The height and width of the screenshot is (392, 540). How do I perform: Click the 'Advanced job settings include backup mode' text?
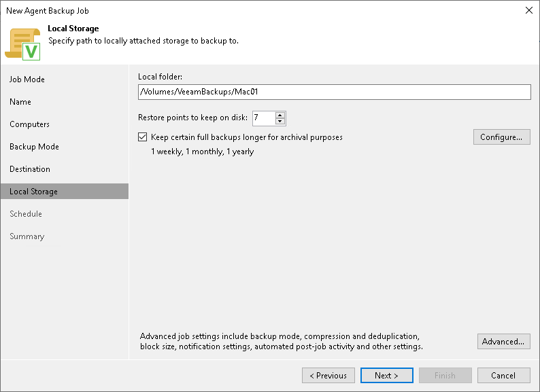(x=282, y=342)
